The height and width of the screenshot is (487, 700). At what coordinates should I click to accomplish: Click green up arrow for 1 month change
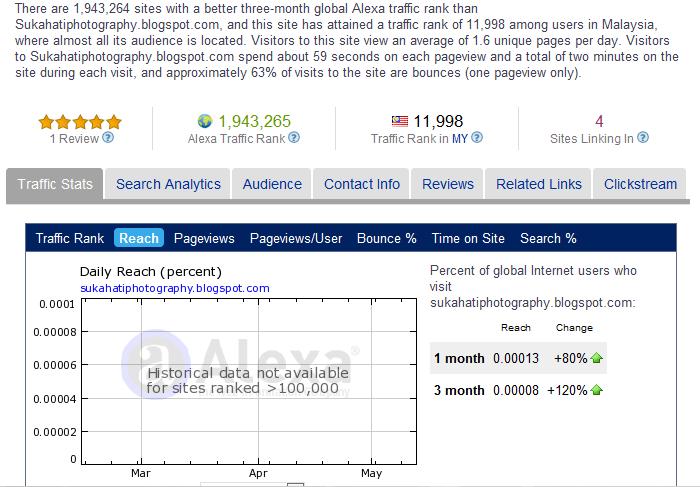tap(596, 358)
